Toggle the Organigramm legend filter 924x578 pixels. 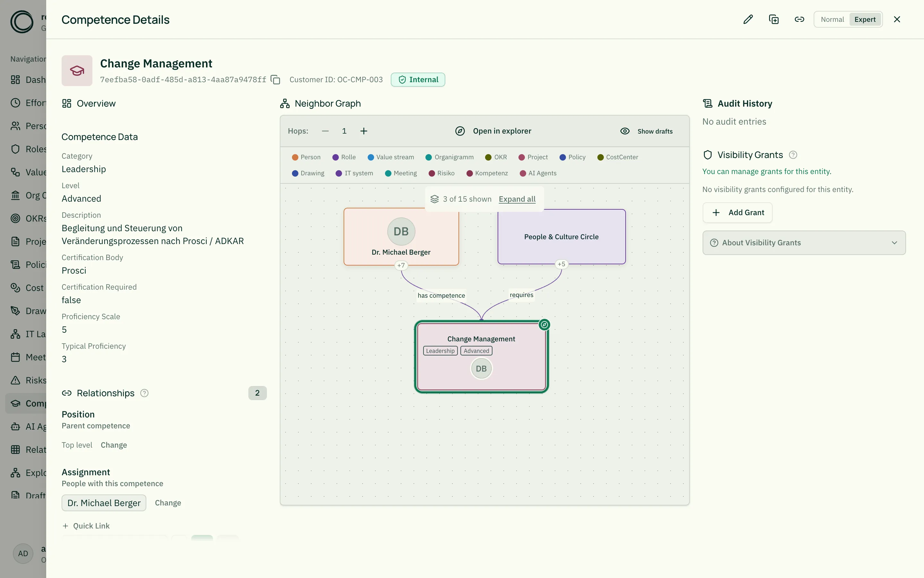(449, 157)
